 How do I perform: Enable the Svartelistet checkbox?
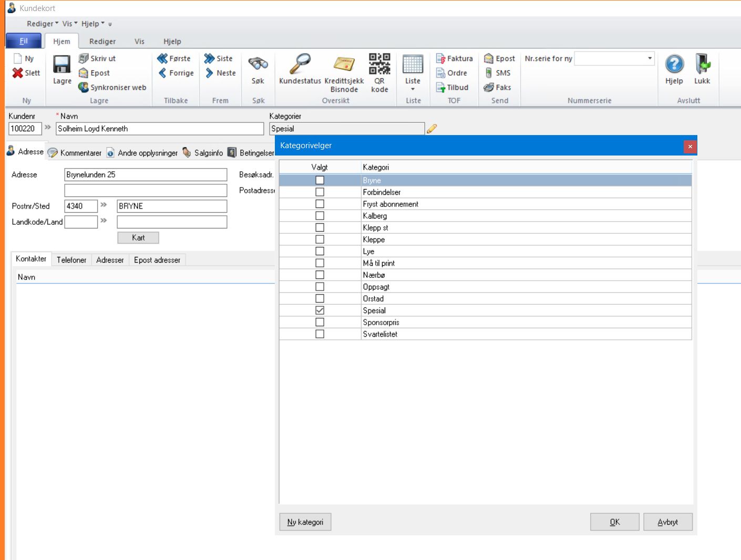tap(320, 334)
